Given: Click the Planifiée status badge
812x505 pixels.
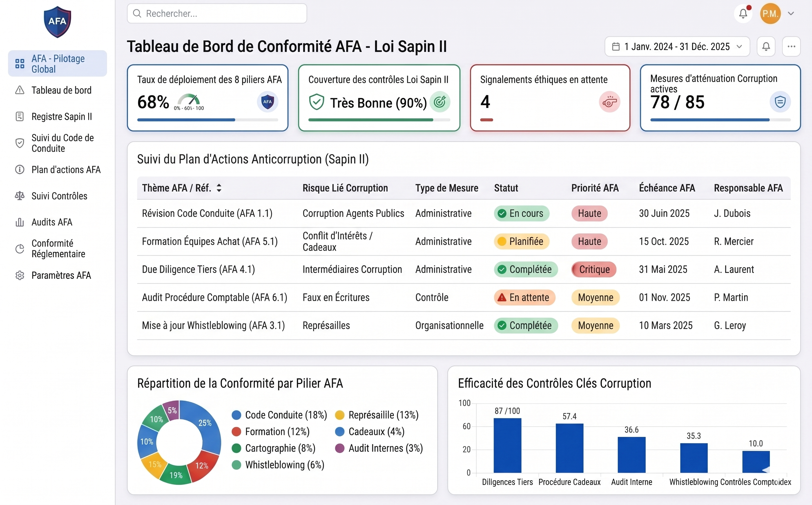Looking at the screenshot, I should point(521,241).
